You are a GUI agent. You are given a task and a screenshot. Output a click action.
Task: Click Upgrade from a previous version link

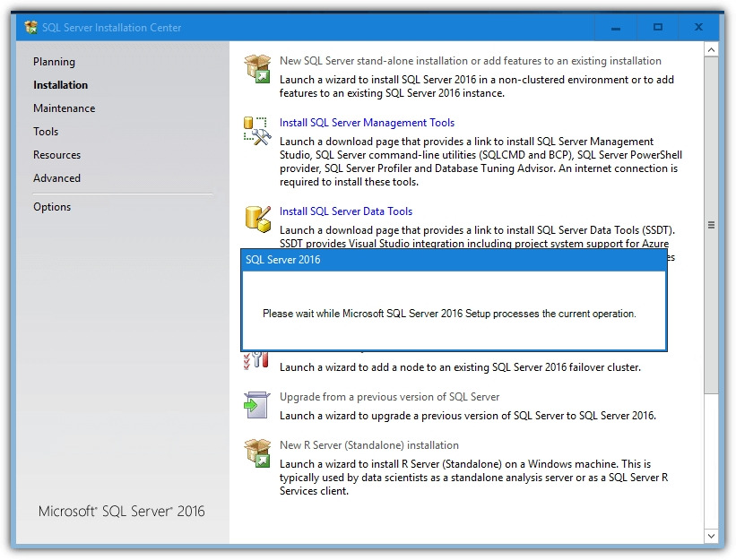click(x=390, y=397)
